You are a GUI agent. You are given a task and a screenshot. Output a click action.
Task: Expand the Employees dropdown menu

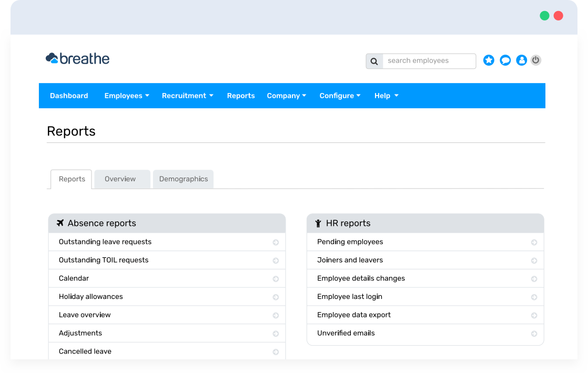click(x=127, y=96)
